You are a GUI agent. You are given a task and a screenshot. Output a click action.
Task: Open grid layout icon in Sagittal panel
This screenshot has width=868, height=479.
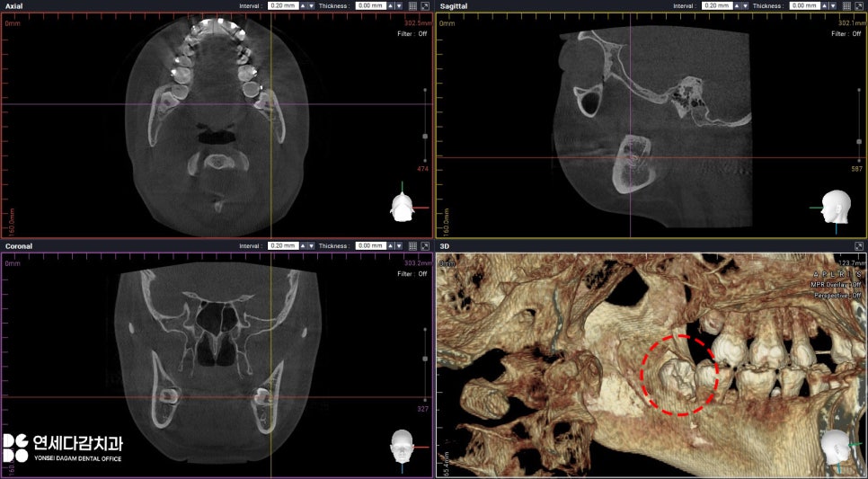tap(846, 5)
